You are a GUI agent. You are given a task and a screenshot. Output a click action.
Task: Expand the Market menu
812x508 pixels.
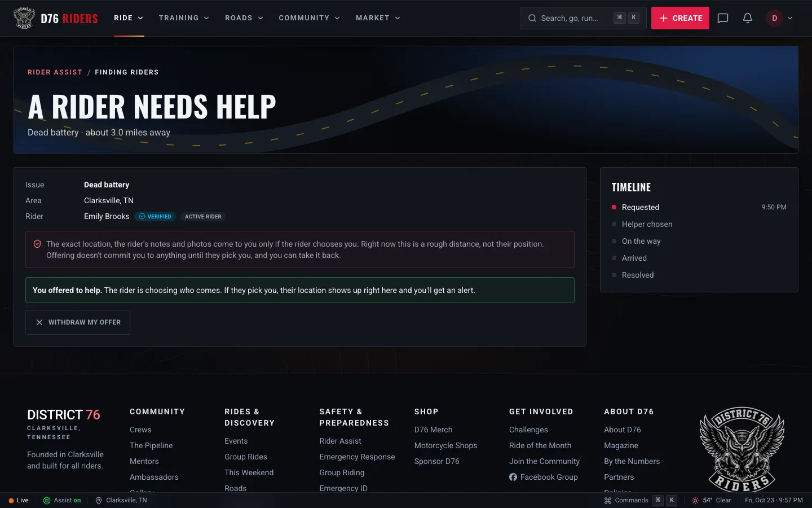point(378,18)
